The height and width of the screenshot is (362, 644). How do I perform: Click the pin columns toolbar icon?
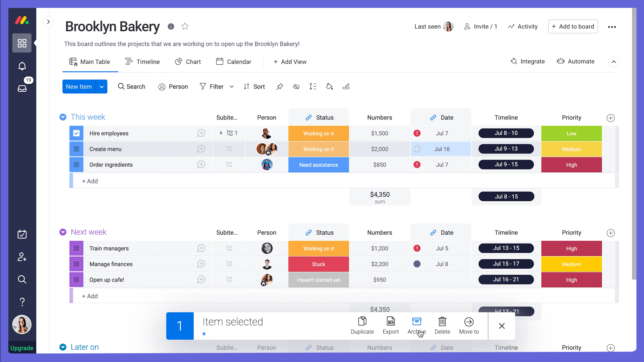pos(280,87)
